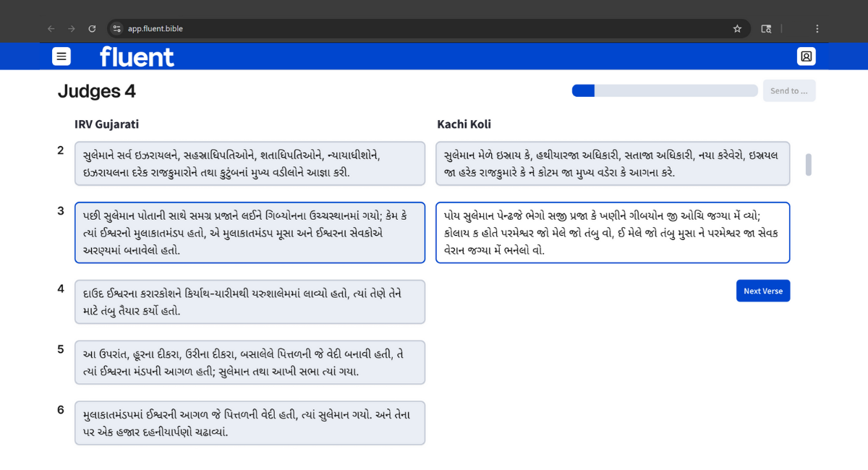Select the Kachi Koli column header
Image resolution: width=868 pixels, height=470 pixels.
click(x=464, y=124)
